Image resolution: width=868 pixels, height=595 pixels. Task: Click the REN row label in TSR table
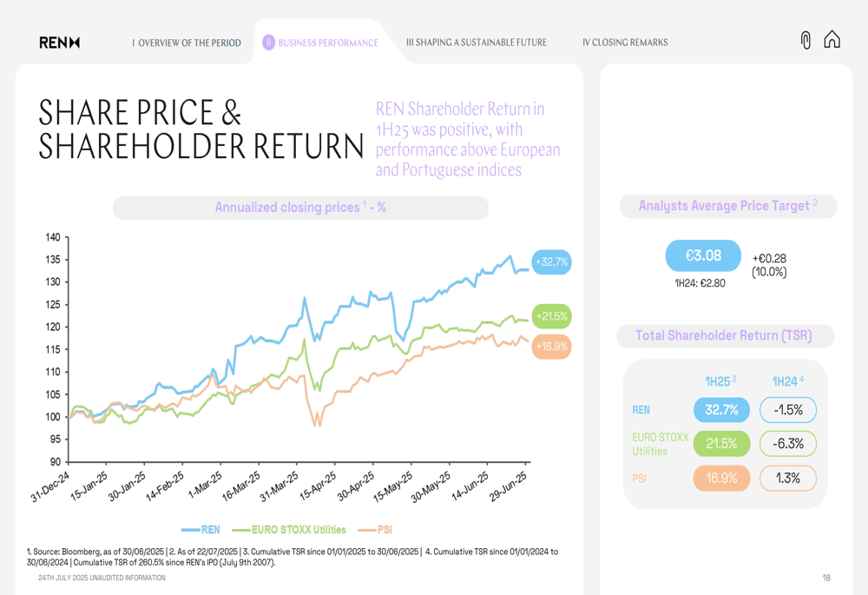click(641, 410)
